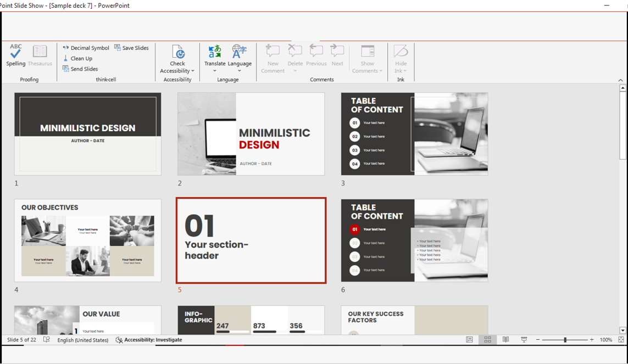This screenshot has height=364, width=628.
Task: Click the Proofing group label
Action: (29, 80)
